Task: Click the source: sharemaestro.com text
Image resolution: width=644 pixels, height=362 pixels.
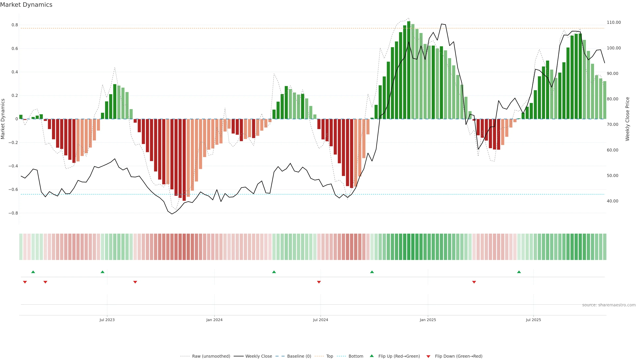Action: (609, 305)
